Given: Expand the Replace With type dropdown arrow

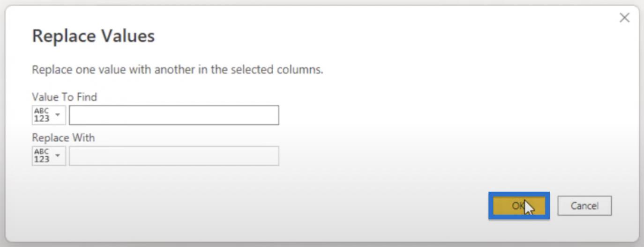Looking at the screenshot, I should 58,155.
